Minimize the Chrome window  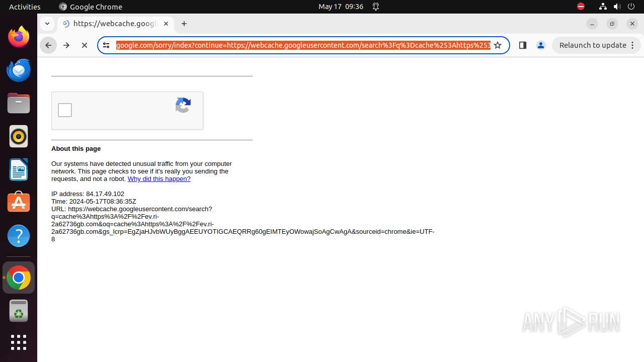592,24
